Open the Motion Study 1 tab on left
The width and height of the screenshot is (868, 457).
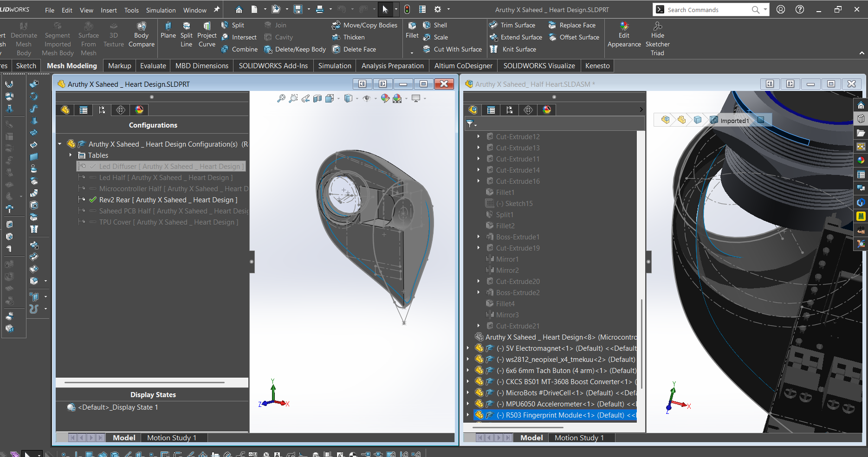(171, 438)
